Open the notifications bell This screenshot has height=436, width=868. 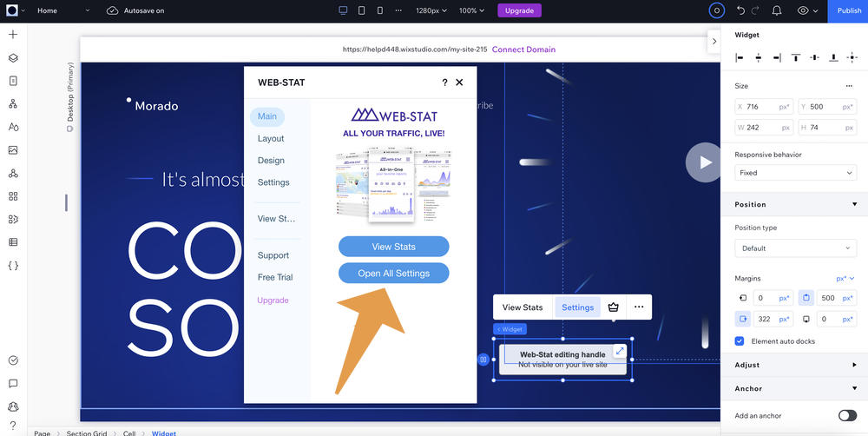777,10
